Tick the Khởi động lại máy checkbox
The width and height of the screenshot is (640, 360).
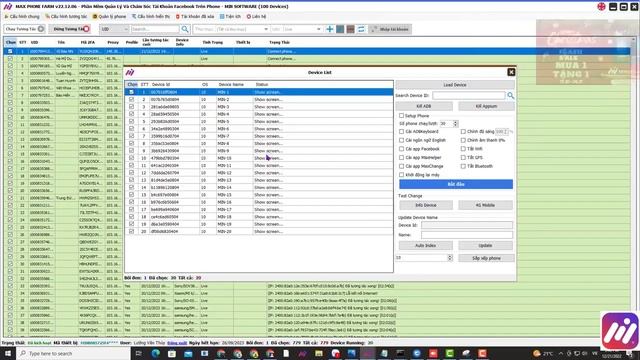pyautogui.click(x=402, y=175)
